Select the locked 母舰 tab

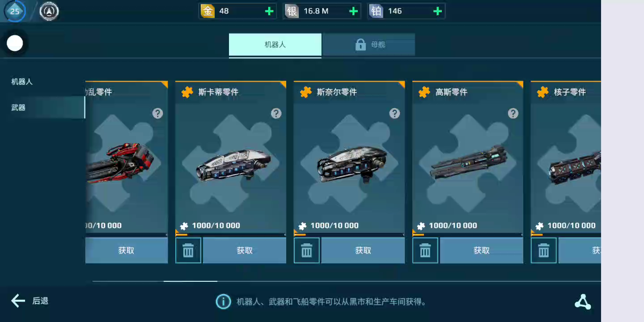(x=369, y=45)
